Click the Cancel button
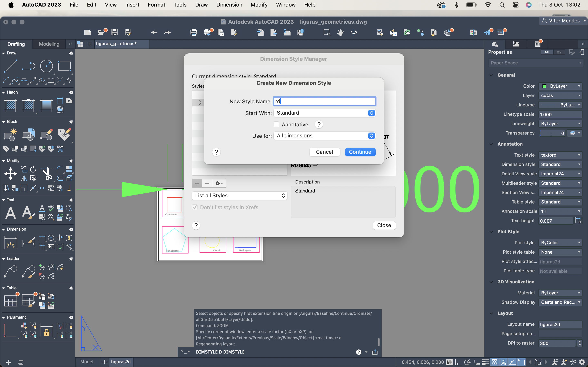The height and width of the screenshot is (367, 588). 324,152
